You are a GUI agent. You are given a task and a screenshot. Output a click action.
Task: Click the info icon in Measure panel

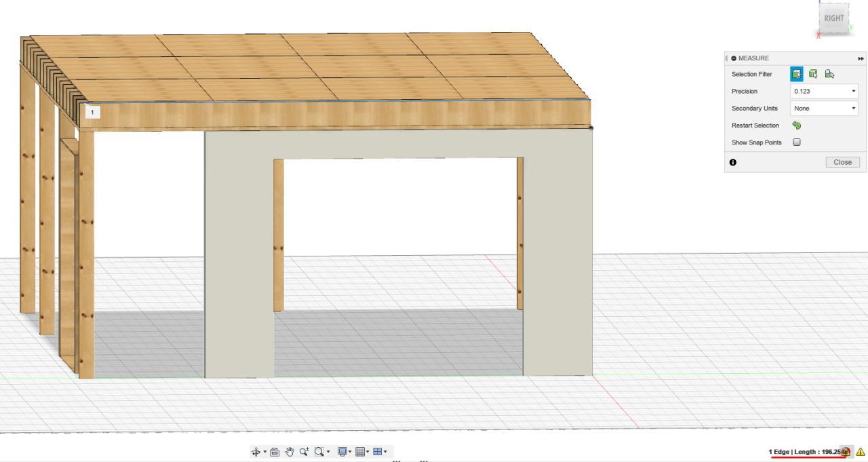733,161
